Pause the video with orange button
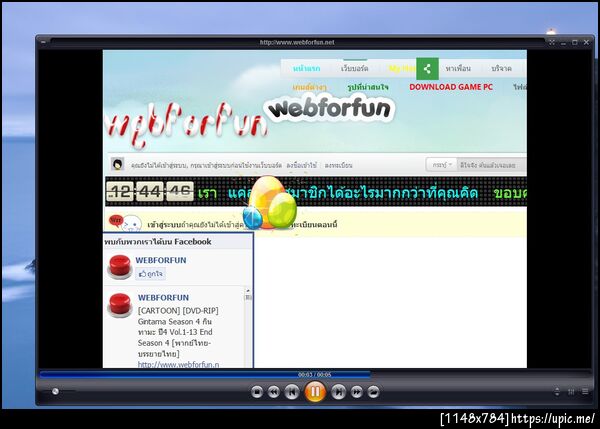This screenshot has height=429, width=600. (x=315, y=391)
